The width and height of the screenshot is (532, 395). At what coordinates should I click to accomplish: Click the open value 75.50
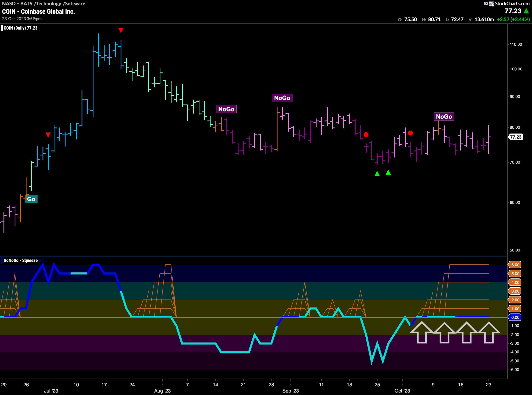pos(410,19)
